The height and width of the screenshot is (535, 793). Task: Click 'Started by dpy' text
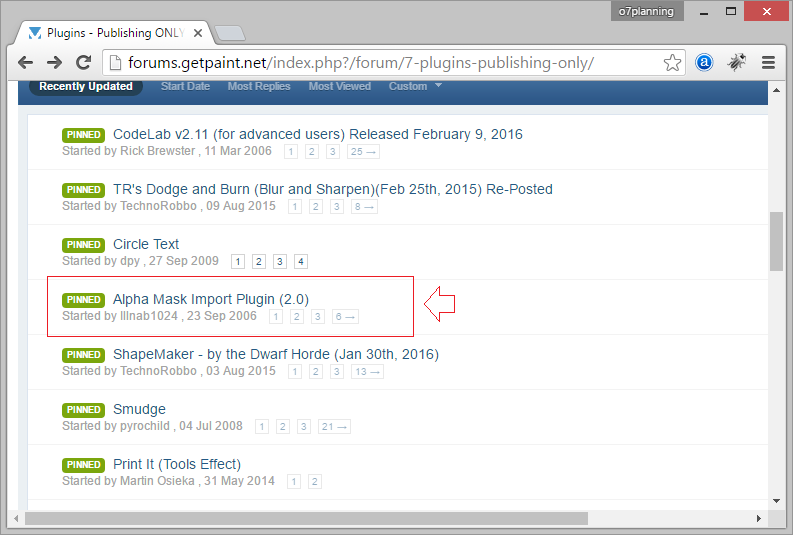[101, 261]
